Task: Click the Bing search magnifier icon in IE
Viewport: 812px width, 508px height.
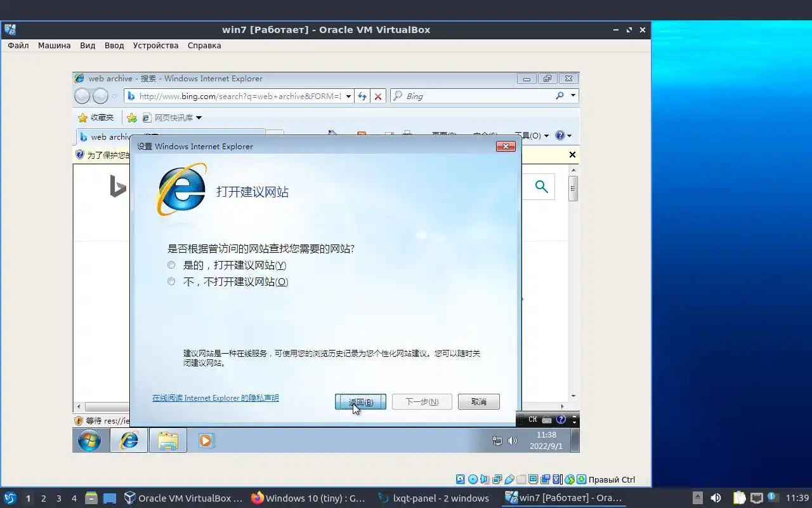Action: tap(560, 96)
